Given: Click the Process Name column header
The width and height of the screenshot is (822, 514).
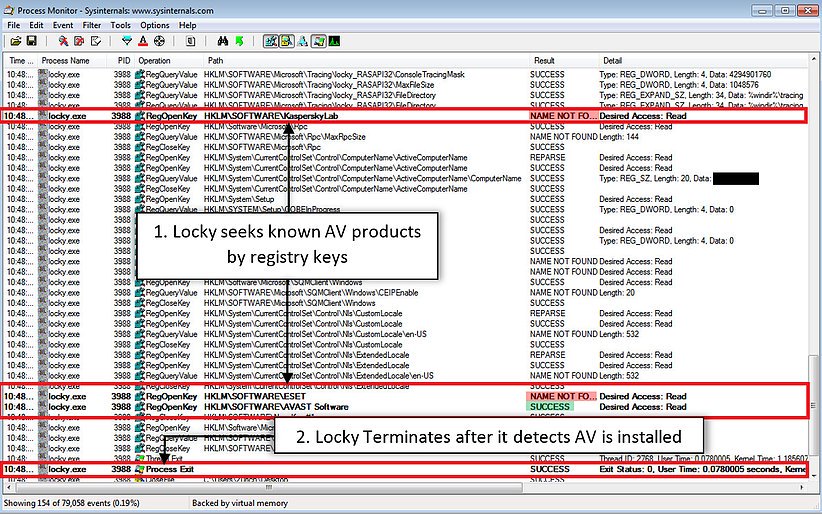Looking at the screenshot, I should pyautogui.click(x=72, y=60).
